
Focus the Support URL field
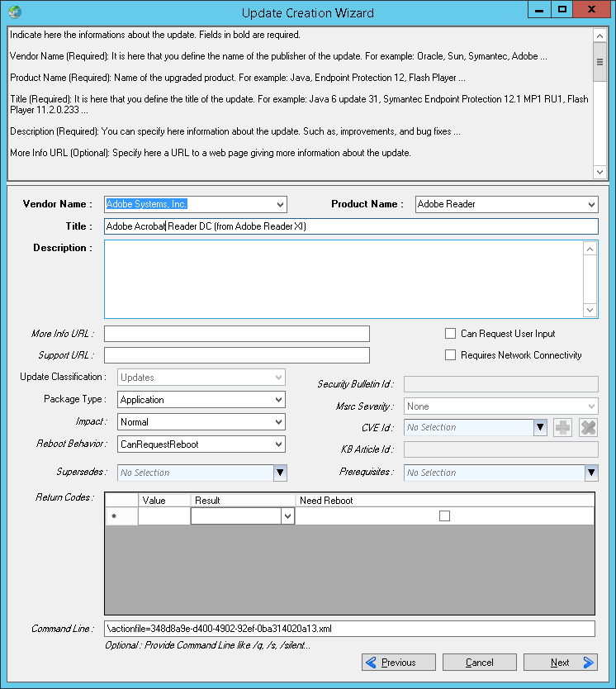(x=237, y=355)
